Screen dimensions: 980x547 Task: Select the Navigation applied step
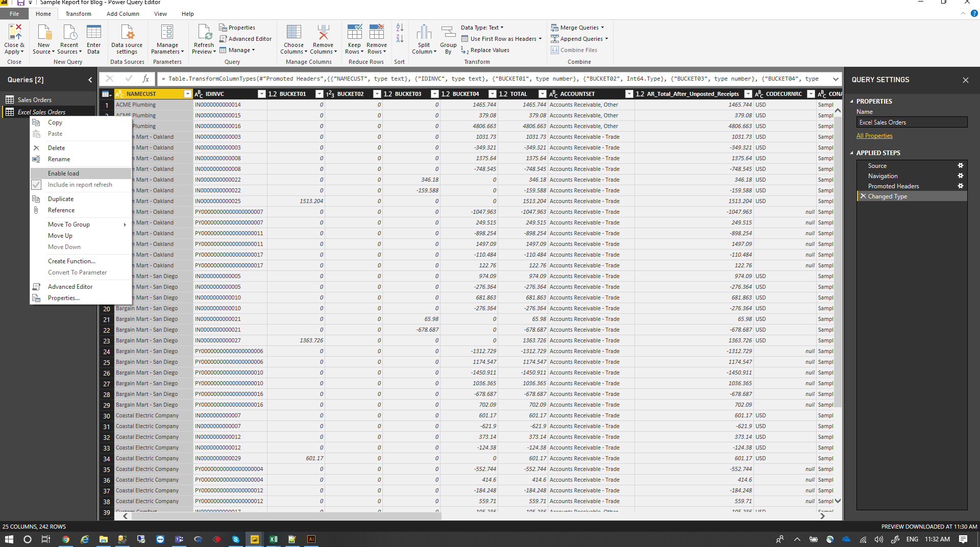[911, 176]
